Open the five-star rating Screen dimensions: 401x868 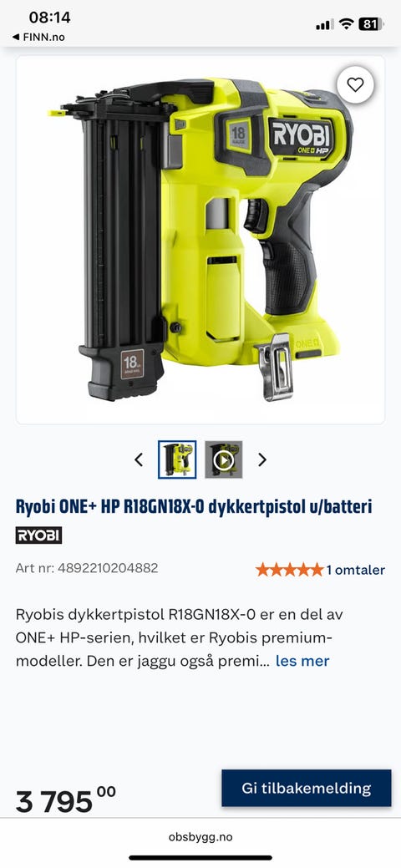click(288, 570)
